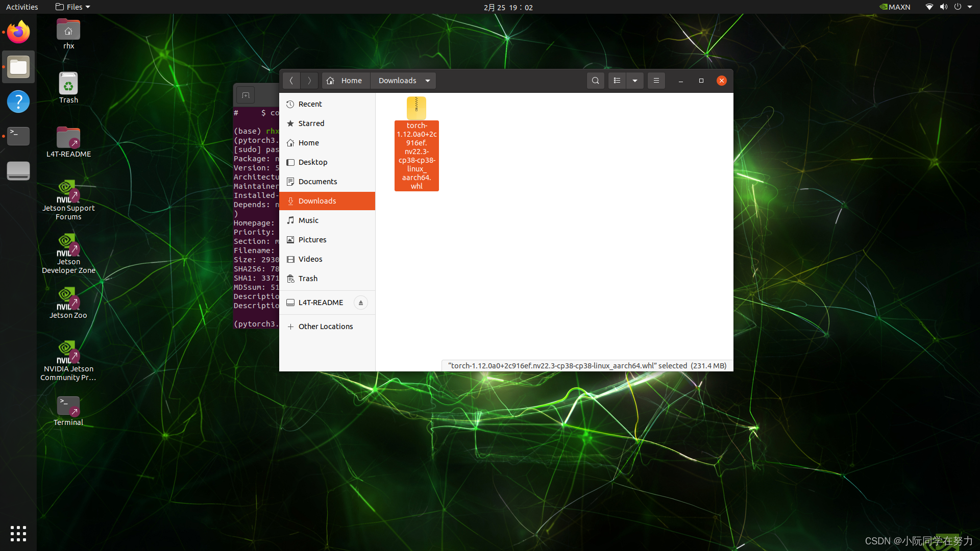
Task: Open the system menu arrow in top bar
Action: point(970,7)
